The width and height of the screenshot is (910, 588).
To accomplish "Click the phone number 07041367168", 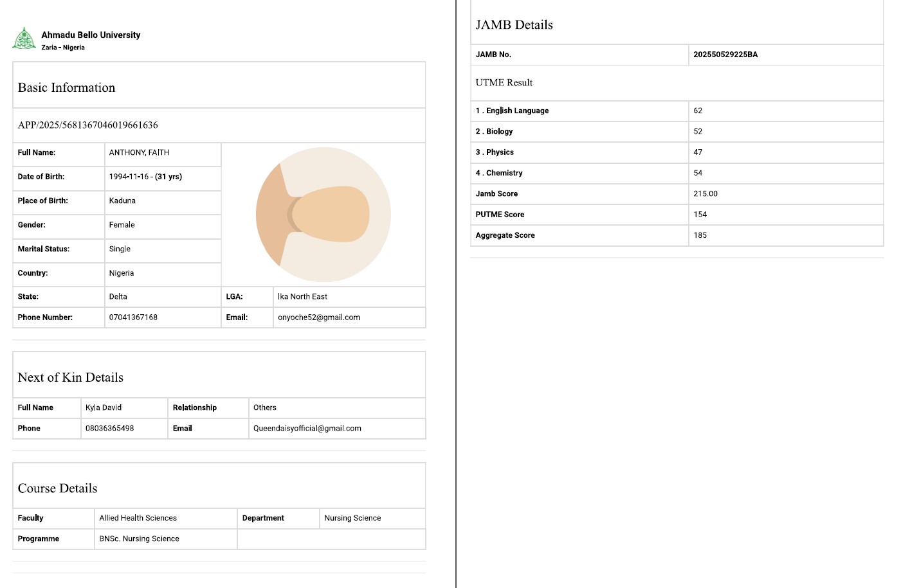I will (133, 317).
